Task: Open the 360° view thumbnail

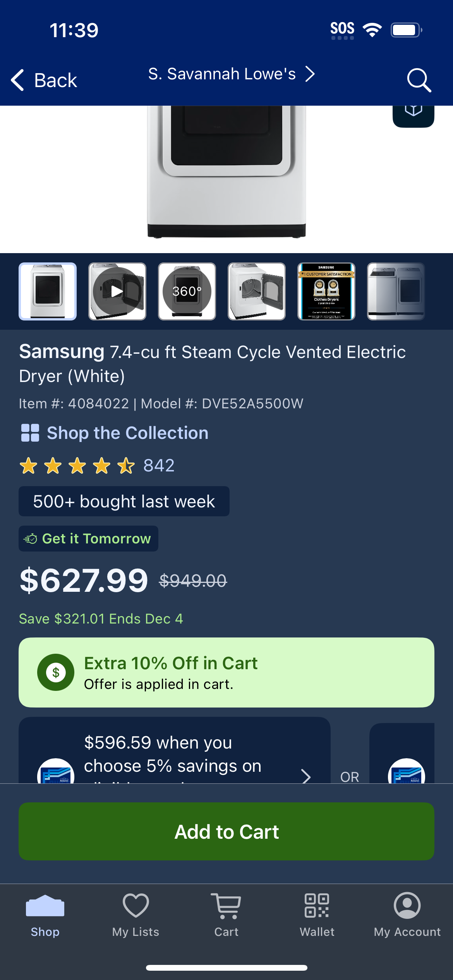Action: [x=187, y=291]
